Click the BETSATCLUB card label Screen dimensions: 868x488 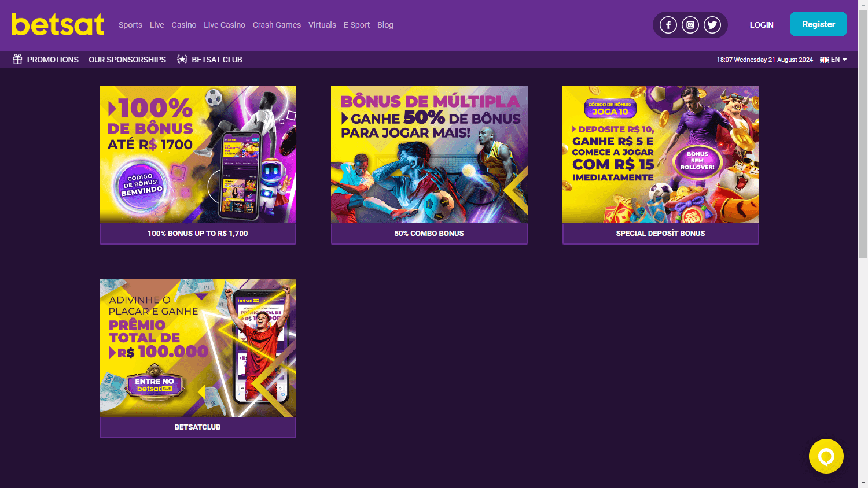point(198,427)
